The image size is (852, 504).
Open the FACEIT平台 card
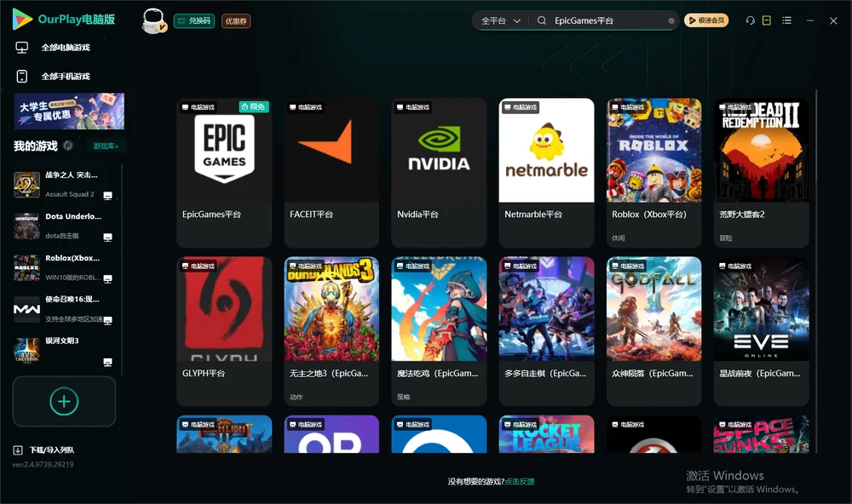point(331,173)
